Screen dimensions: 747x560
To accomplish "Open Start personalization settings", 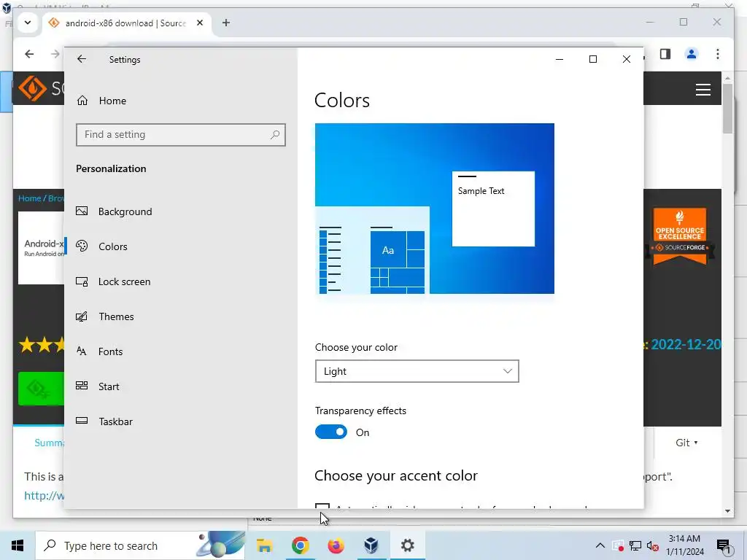I will tap(109, 386).
